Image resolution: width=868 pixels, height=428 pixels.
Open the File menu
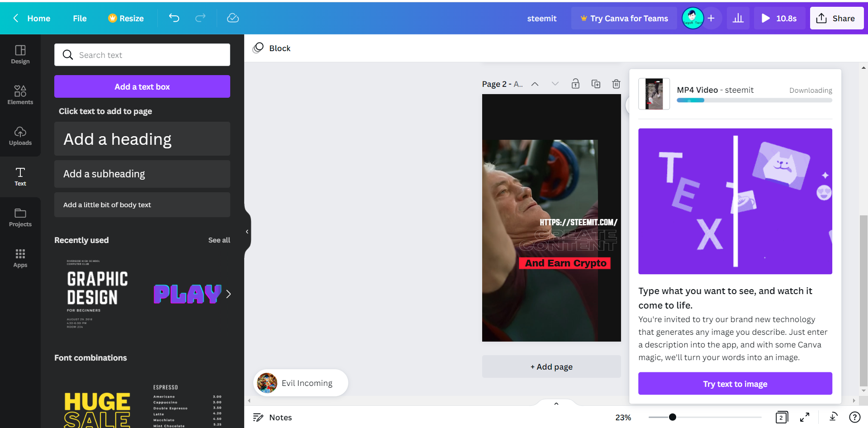(80, 19)
